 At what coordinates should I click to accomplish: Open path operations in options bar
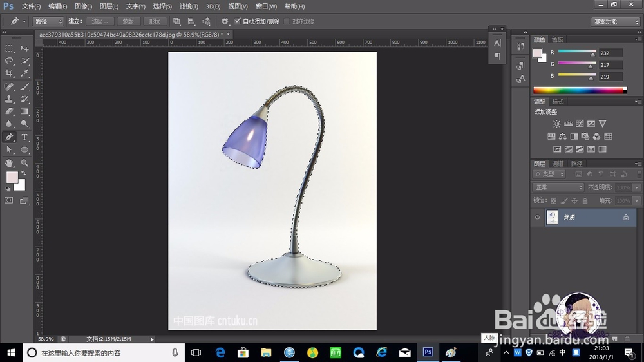(176, 21)
